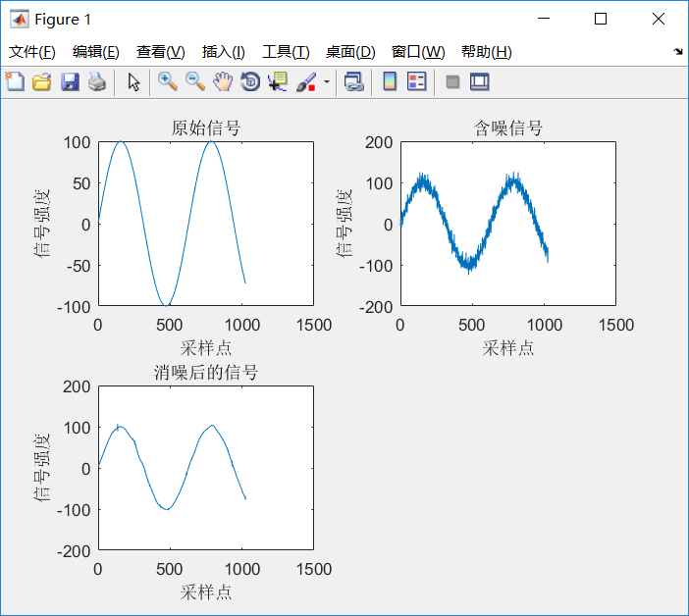Toggle the Edit Plot arrow tool
The height and width of the screenshot is (616, 689).
click(x=133, y=82)
